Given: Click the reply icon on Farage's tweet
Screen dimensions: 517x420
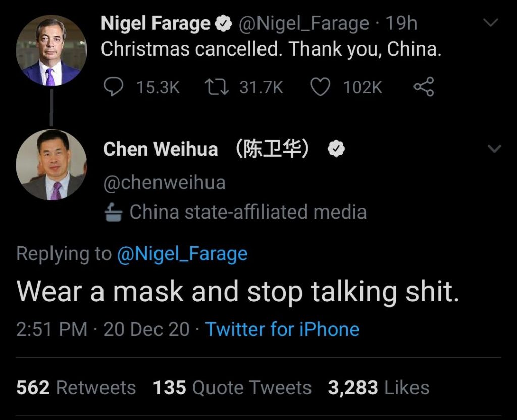Looking at the screenshot, I should [114, 86].
